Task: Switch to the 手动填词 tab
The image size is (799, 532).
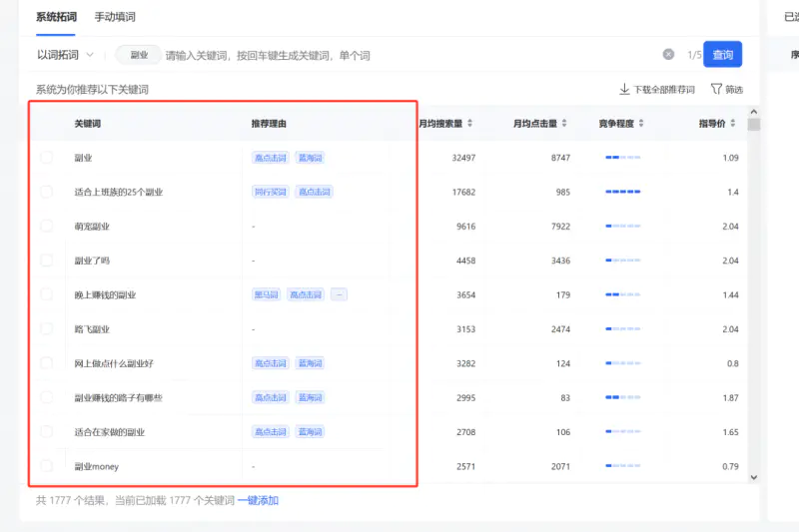Action: pyautogui.click(x=115, y=17)
